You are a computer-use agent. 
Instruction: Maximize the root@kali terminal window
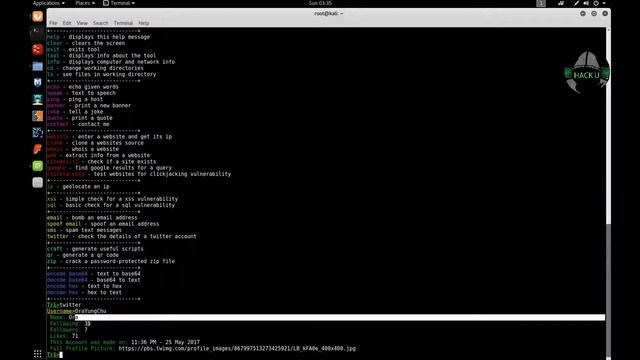[x=594, y=13]
